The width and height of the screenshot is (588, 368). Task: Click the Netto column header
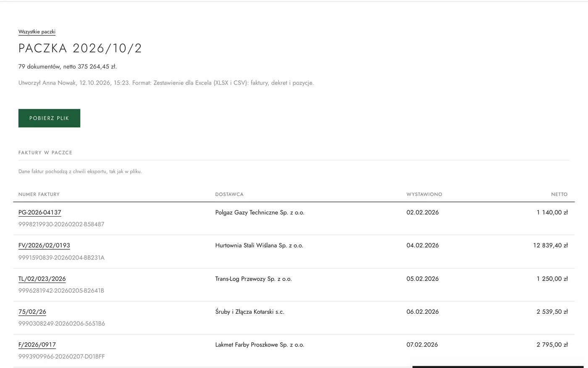pos(559,194)
